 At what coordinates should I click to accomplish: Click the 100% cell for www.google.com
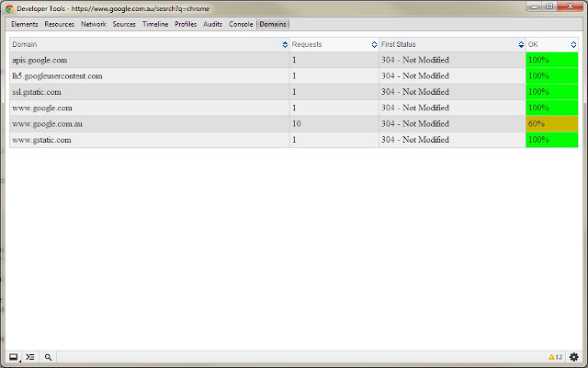click(x=552, y=108)
